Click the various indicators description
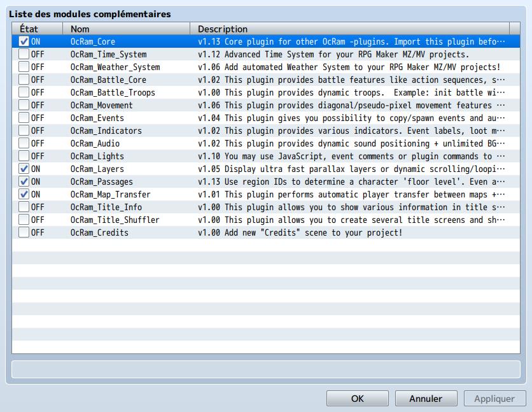This screenshot has width=532, height=412. click(x=351, y=131)
